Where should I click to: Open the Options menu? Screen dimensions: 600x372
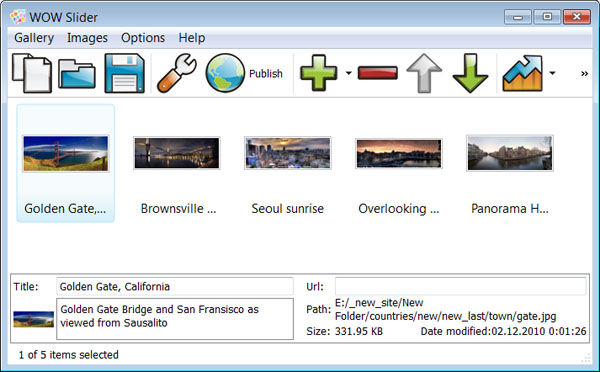pyautogui.click(x=143, y=38)
